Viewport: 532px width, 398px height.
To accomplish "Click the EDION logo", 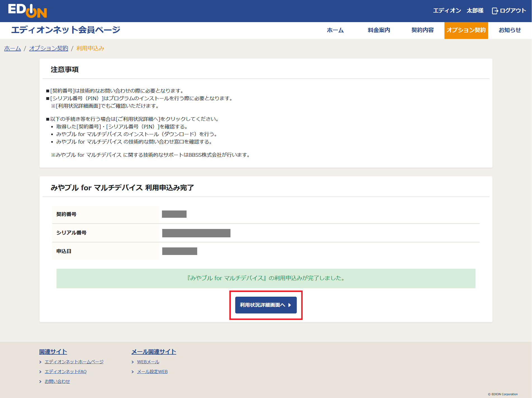I will 28,11.
